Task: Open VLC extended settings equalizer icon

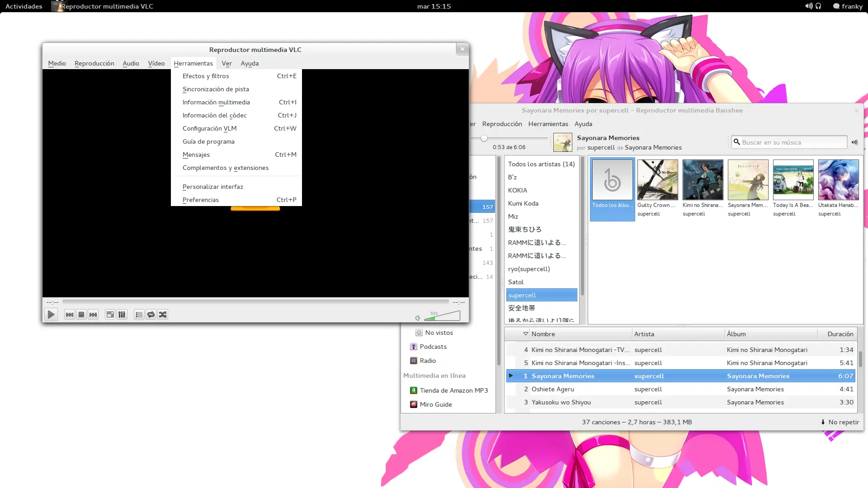Action: point(122,314)
